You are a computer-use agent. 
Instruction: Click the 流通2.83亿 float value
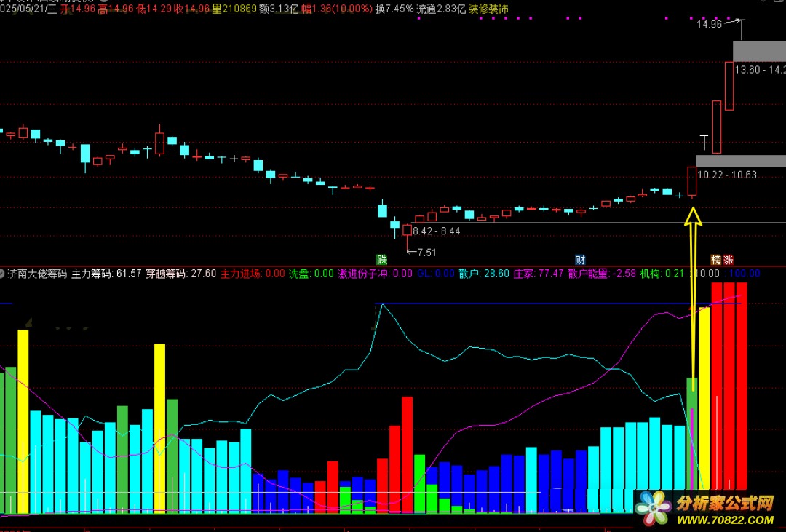[x=441, y=9]
